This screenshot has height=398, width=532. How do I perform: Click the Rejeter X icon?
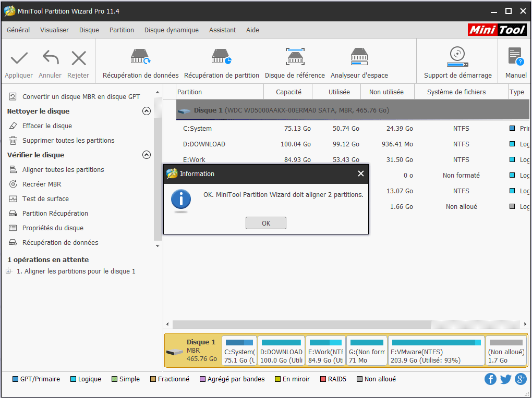pos(79,58)
